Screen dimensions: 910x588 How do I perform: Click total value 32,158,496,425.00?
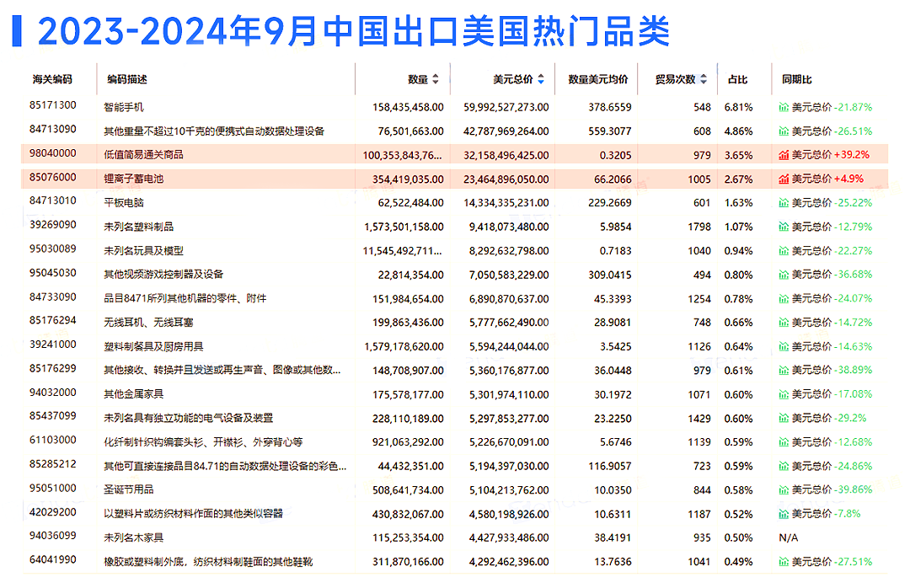click(506, 156)
